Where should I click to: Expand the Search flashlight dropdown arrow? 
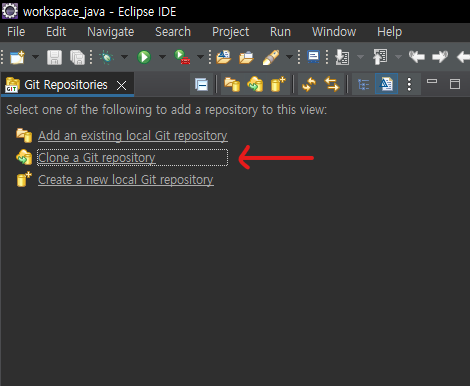pos(289,57)
